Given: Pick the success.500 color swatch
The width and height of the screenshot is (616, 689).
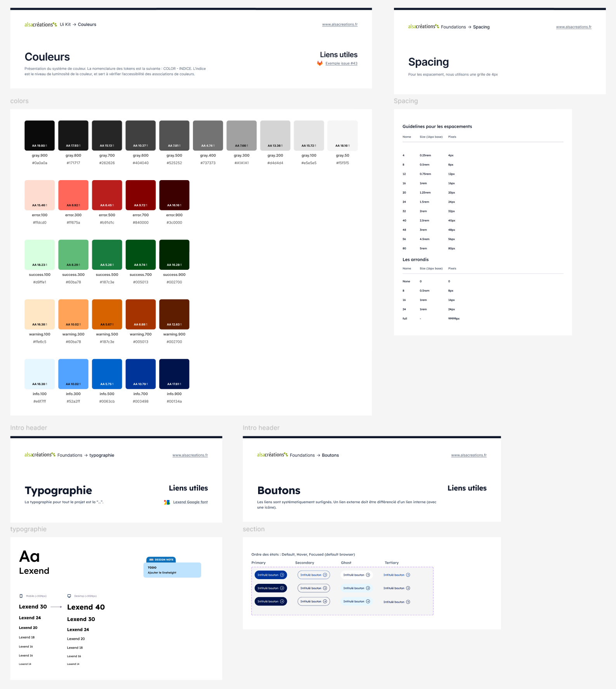Looking at the screenshot, I should (107, 255).
